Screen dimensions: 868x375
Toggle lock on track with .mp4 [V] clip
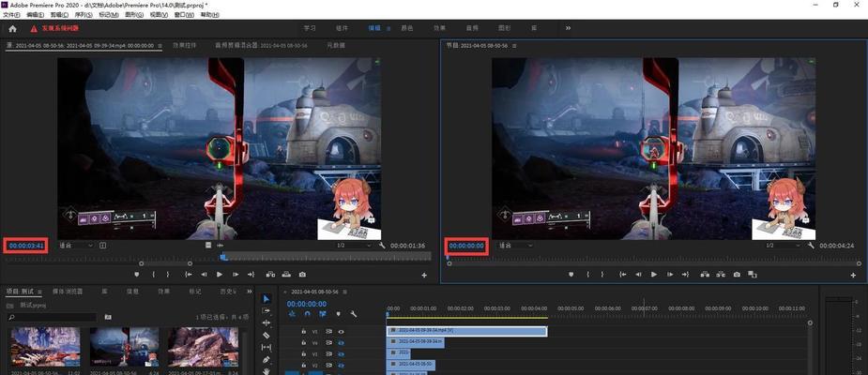303,331
